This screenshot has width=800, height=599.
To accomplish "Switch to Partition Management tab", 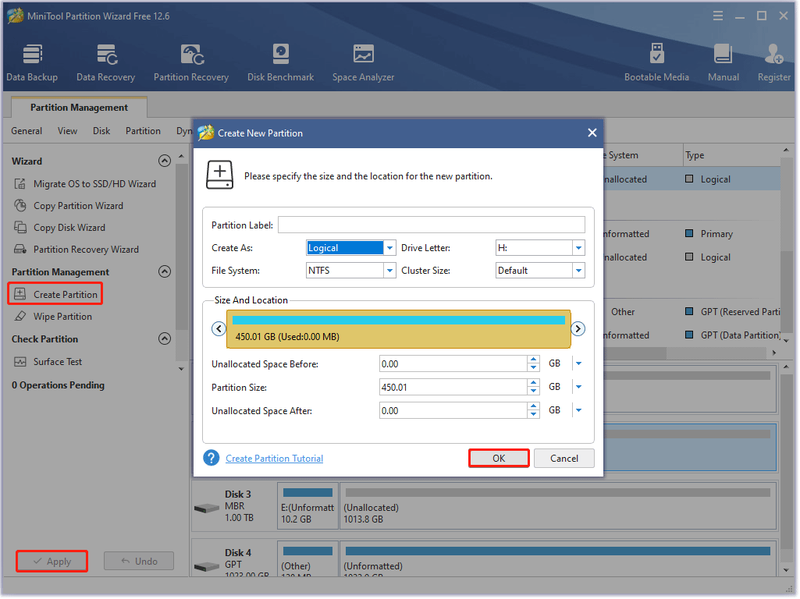I will [x=79, y=108].
